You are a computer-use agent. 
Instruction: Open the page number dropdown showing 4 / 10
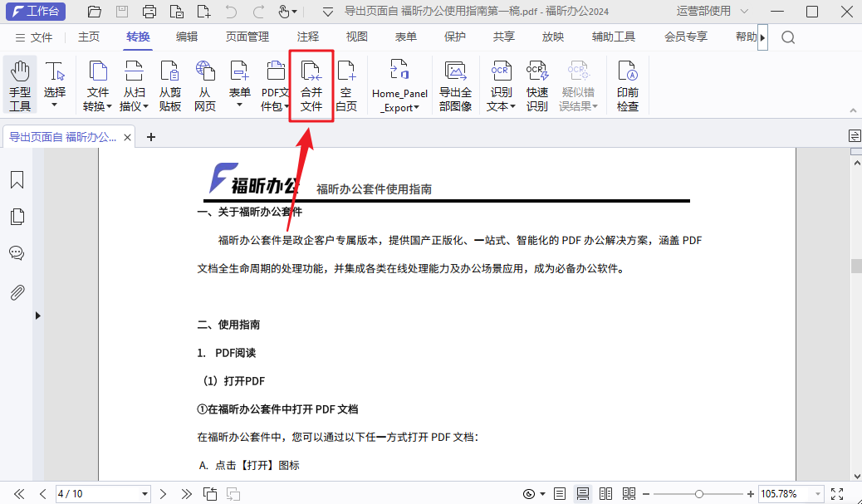pos(144,494)
